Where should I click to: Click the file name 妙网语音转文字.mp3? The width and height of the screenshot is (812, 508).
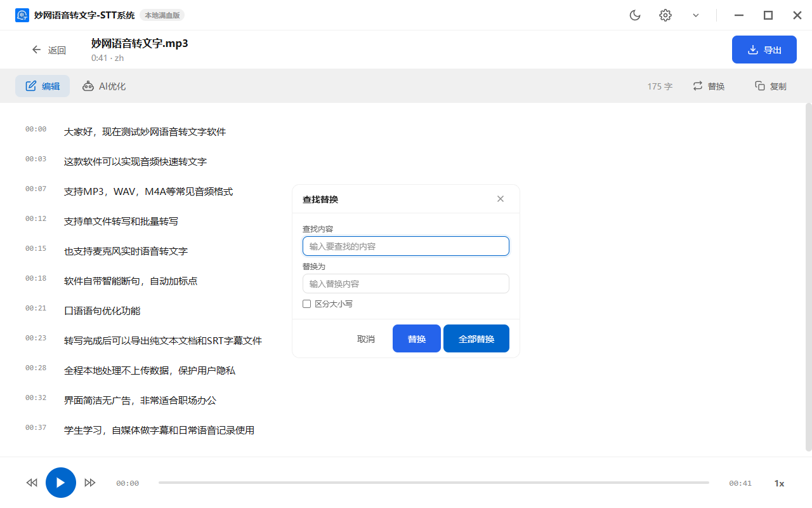click(140, 43)
